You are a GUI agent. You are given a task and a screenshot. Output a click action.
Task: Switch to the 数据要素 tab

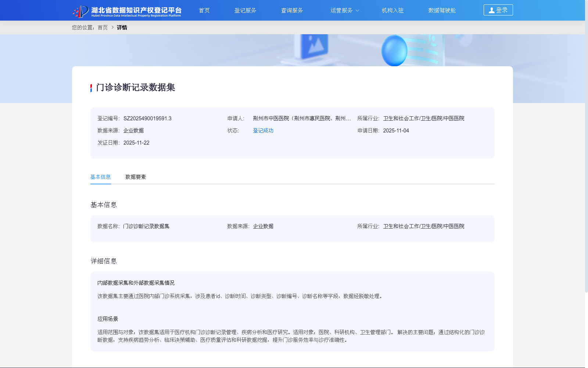pos(136,177)
